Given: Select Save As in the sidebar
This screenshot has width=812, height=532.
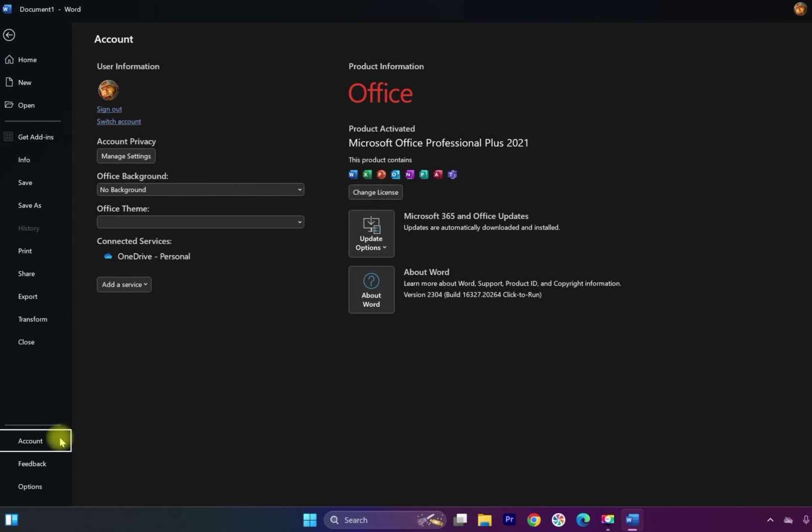Looking at the screenshot, I should 30,205.
